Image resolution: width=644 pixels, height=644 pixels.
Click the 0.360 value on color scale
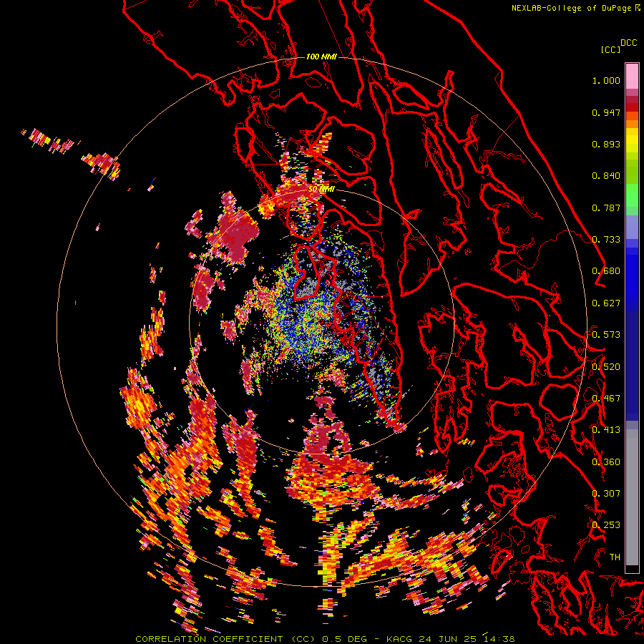[x=606, y=462]
